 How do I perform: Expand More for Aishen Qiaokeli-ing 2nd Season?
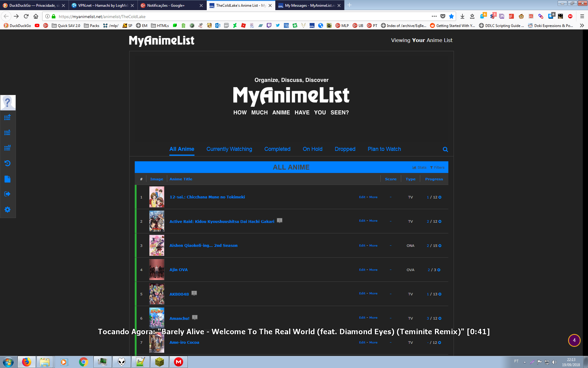(x=373, y=246)
